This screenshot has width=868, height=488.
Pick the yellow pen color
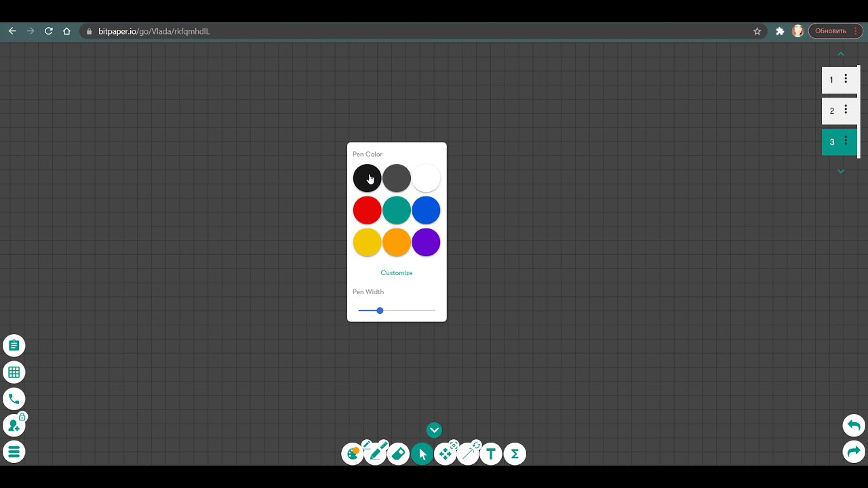click(x=367, y=242)
